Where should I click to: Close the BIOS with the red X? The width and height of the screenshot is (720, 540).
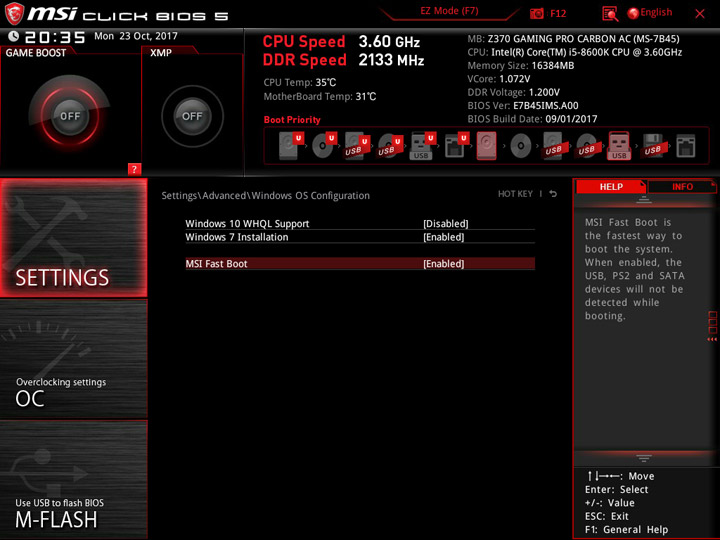(700, 14)
